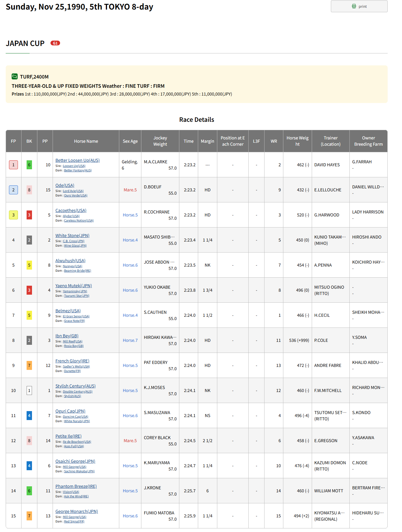This screenshot has width=402, height=532.
Task: Open Petite Ile(IRE) horse link
Action: point(68,436)
